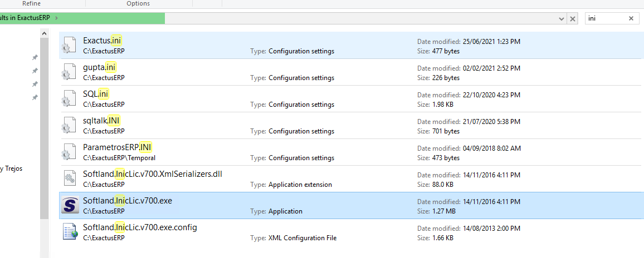
Task: Click the first pin icon in navigation pane
Action: (x=35, y=57)
